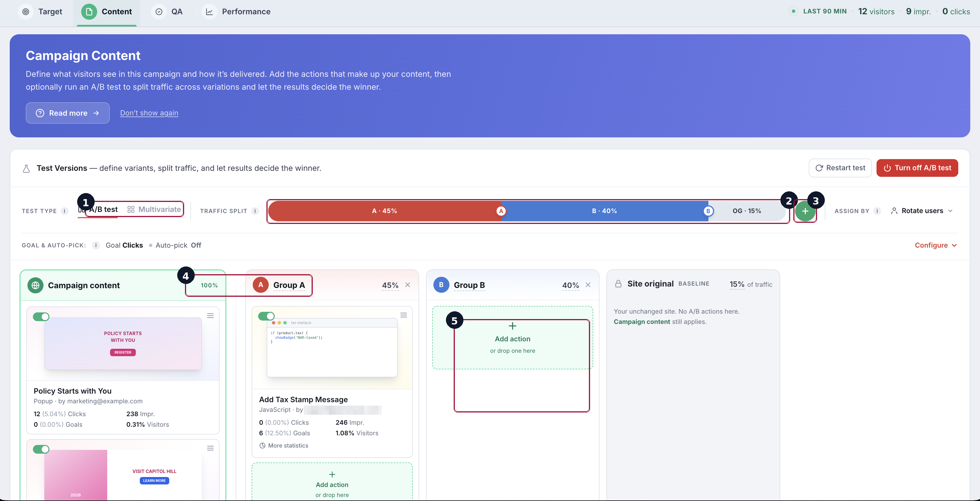Screen dimensions: 980x501
Task: Click the lock icon on Site original
Action: (x=618, y=284)
